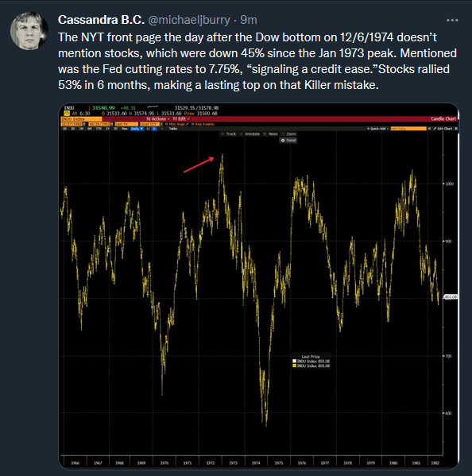472x476 pixels.
Task: Open the Zoom magnifier tool
Action: click(x=288, y=134)
